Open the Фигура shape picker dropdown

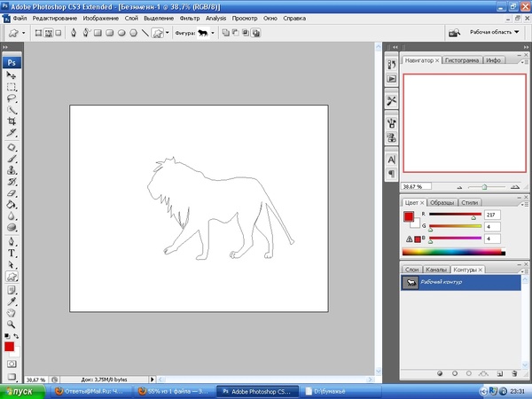coord(215,33)
